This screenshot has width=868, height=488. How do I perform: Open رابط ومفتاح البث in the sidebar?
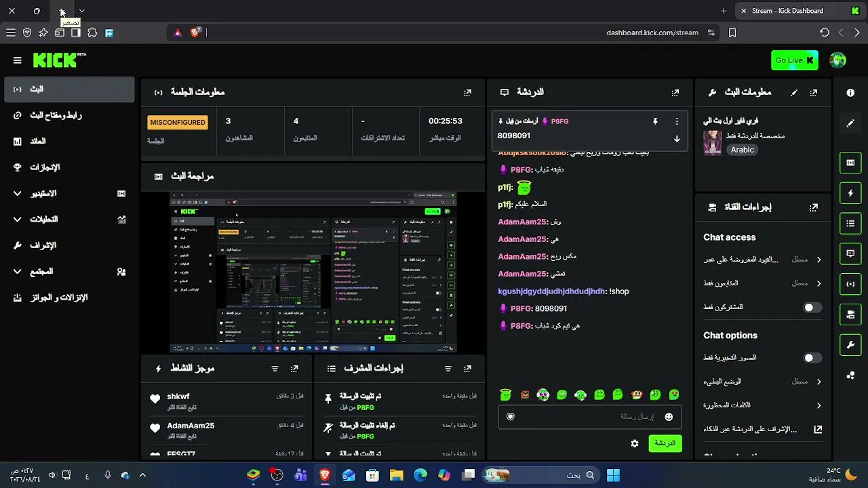click(69, 115)
